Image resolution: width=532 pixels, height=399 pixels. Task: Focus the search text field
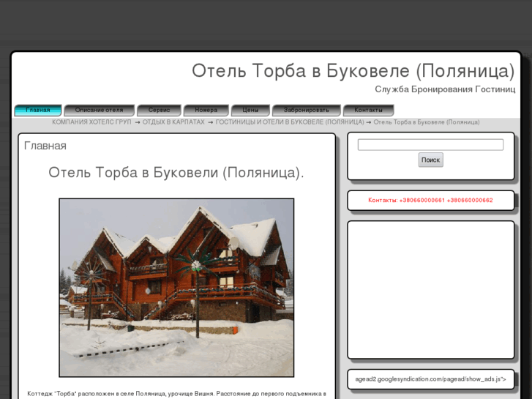[x=430, y=145]
